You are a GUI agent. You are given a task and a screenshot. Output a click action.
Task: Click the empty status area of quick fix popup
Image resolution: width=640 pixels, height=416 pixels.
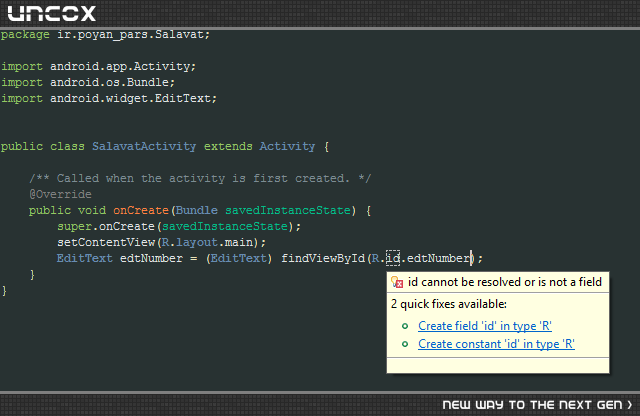point(498,365)
